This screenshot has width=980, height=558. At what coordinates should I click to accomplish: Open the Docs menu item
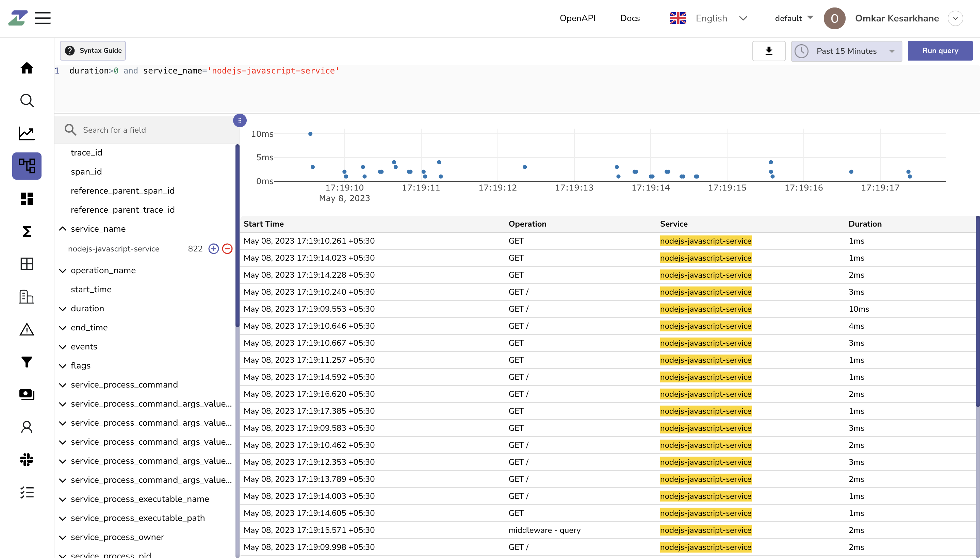pyautogui.click(x=630, y=18)
